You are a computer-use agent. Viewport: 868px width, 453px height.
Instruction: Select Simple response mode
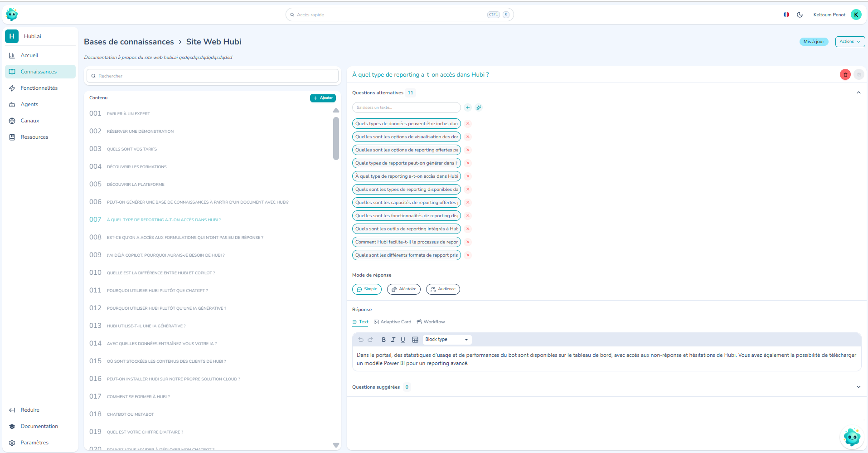[367, 289]
